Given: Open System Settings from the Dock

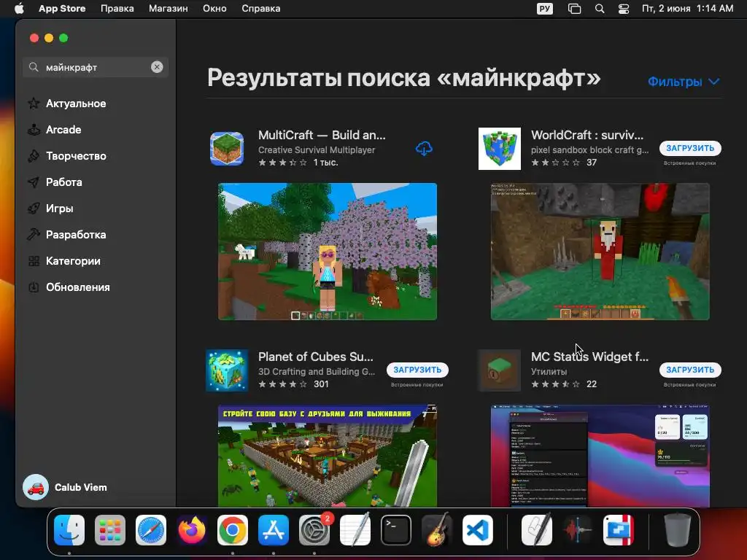Looking at the screenshot, I should point(314,530).
